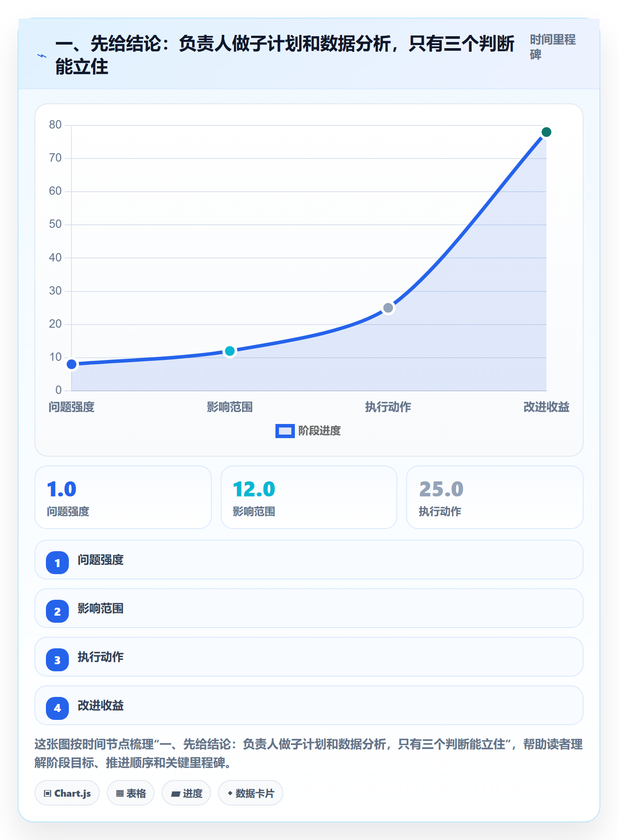Select the 25.0 执行动作 data card
This screenshot has height=840, width=618.
coord(495,497)
